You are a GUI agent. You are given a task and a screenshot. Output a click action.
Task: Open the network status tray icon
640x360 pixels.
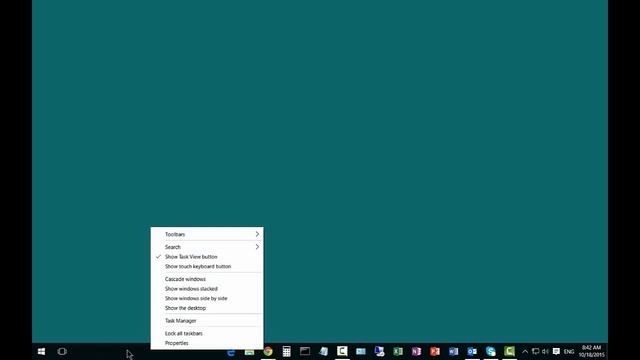coord(536,351)
